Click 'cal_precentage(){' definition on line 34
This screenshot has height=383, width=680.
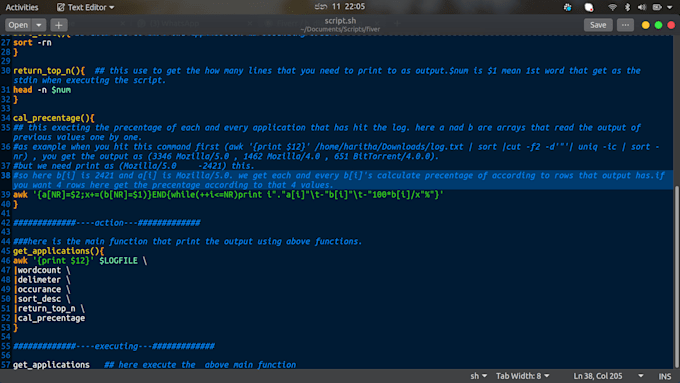(x=54, y=118)
